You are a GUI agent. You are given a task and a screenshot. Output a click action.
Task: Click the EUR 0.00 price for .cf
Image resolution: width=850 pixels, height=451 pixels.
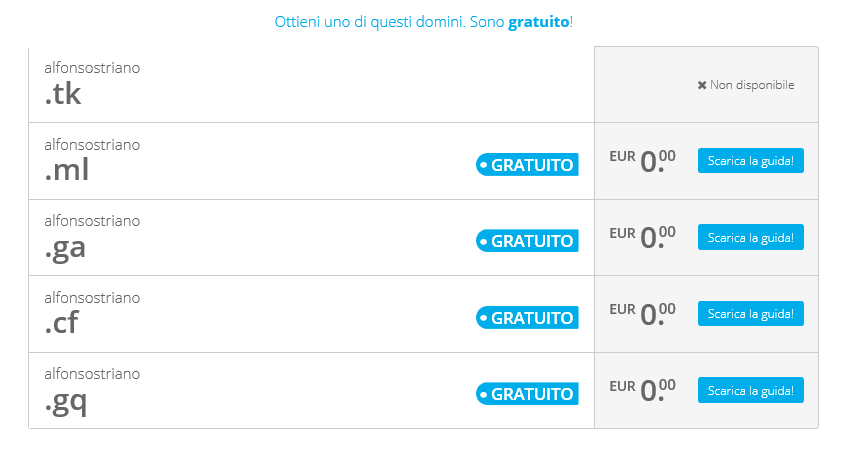[642, 314]
